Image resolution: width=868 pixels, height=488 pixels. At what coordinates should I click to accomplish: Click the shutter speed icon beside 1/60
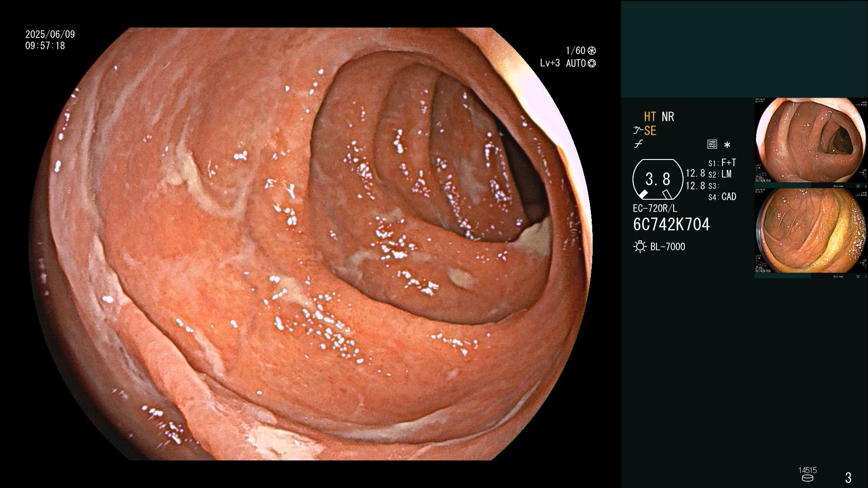point(592,51)
